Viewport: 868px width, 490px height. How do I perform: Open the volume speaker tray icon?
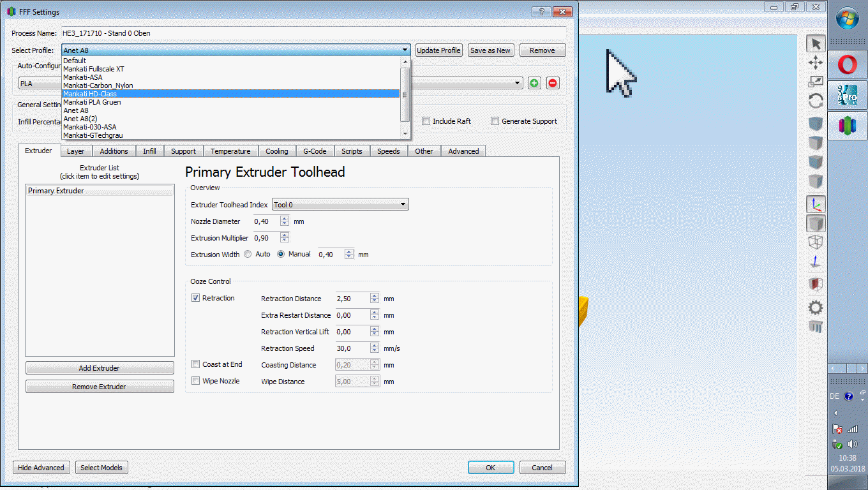853,444
